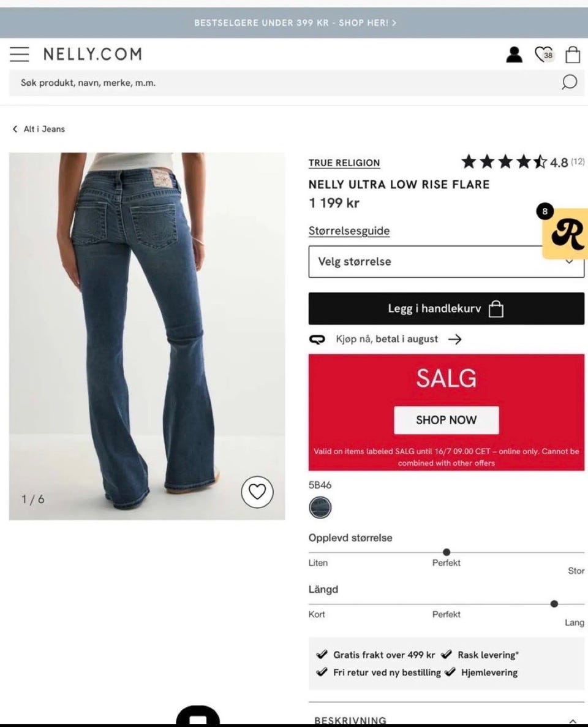The image size is (588, 727).
Task: Open wishlist heart with 38 items
Action: click(x=543, y=55)
